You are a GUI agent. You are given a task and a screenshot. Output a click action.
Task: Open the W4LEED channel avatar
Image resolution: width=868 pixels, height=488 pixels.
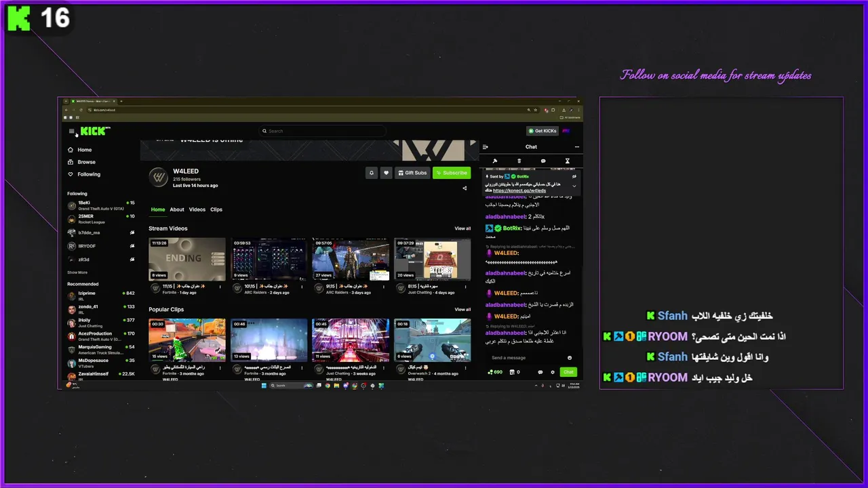click(158, 177)
